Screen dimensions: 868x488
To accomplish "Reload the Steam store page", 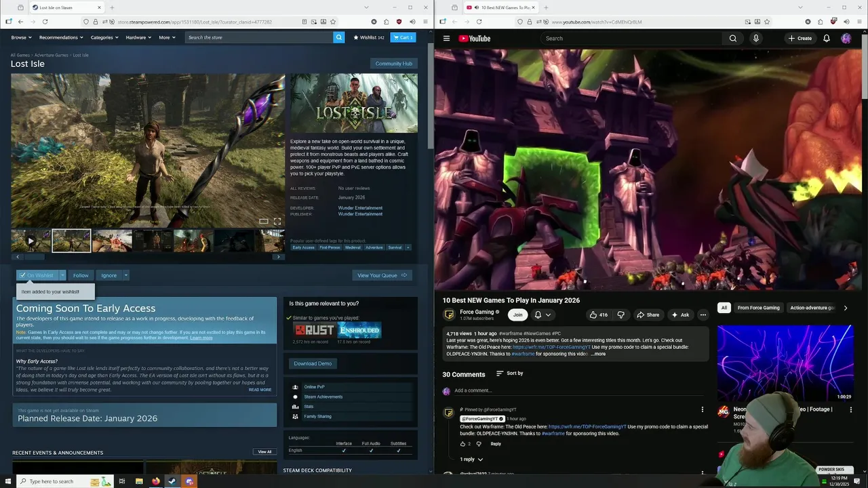I will (45, 22).
